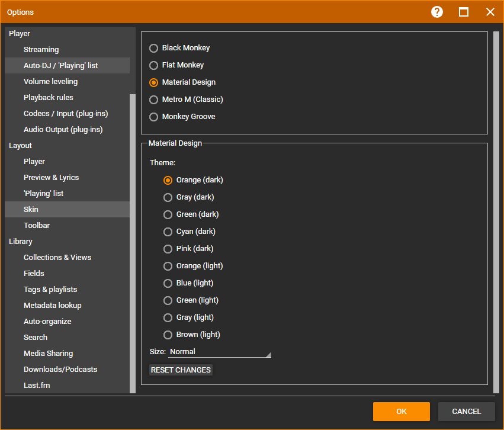Click the left sidebar vertical scrollbar
The height and width of the screenshot is (430, 504).
(133, 243)
